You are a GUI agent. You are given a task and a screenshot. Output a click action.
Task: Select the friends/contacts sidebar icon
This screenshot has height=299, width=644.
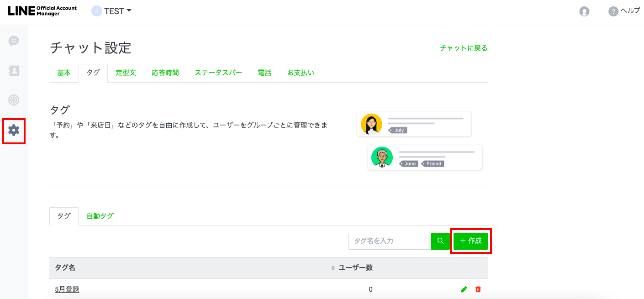pyautogui.click(x=14, y=70)
